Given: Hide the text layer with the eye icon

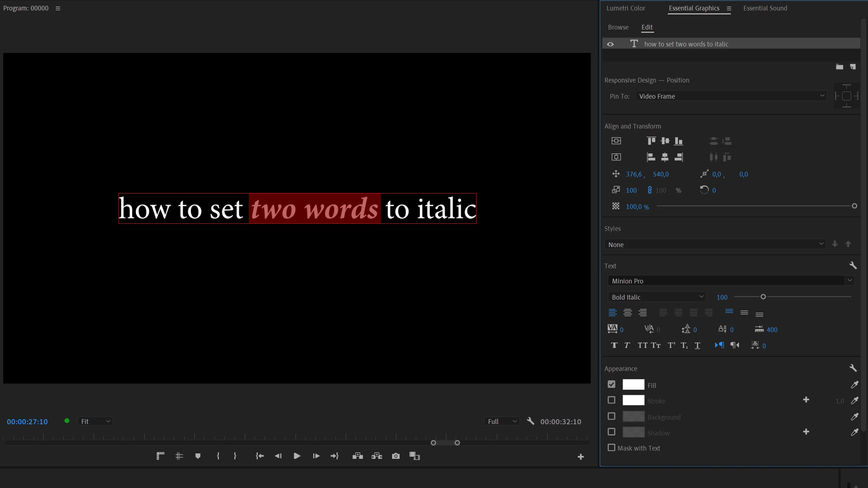Looking at the screenshot, I should pyautogui.click(x=610, y=44).
